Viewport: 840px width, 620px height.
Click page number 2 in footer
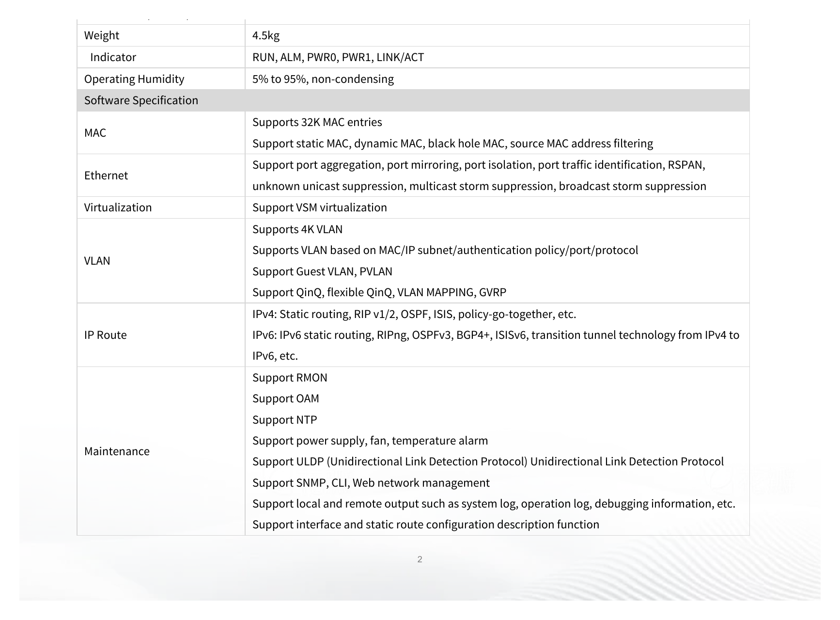pyautogui.click(x=420, y=559)
